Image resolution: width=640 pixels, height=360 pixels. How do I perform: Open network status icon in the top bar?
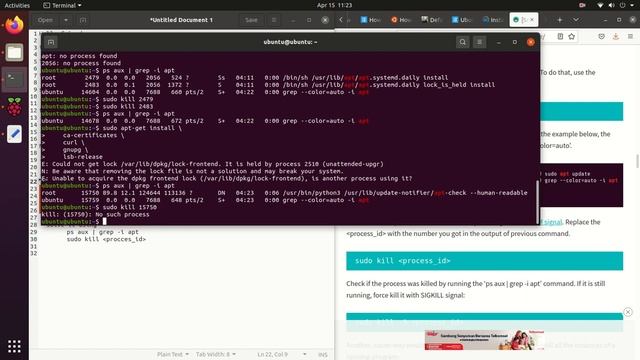(x=600, y=5)
